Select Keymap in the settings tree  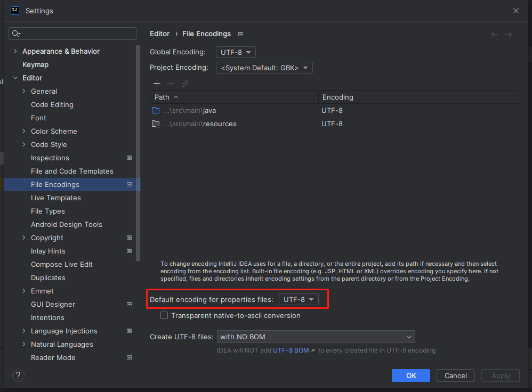[35, 64]
